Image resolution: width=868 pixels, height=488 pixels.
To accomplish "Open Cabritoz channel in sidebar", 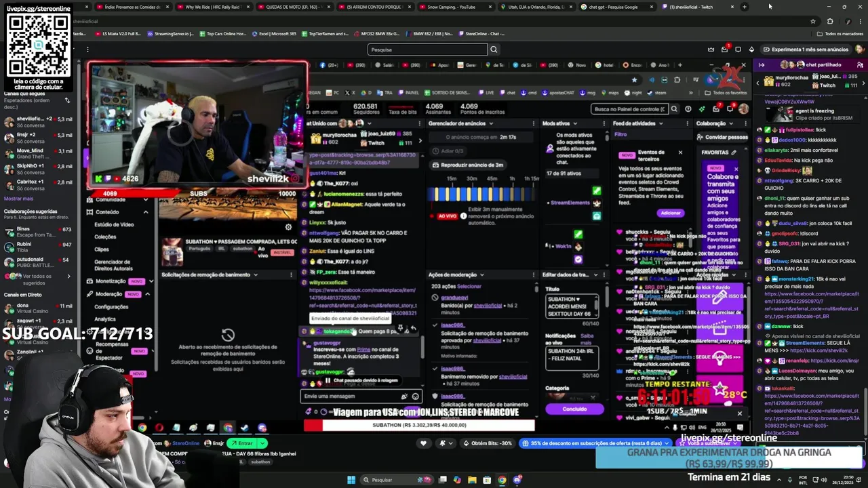I will pyautogui.click(x=37, y=185).
